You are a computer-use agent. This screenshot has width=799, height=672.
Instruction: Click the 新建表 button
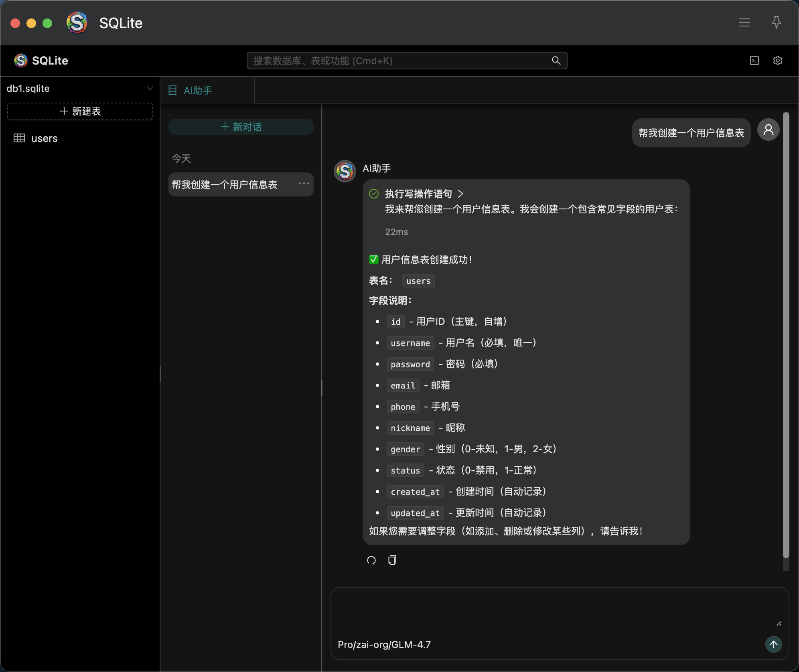(x=80, y=111)
